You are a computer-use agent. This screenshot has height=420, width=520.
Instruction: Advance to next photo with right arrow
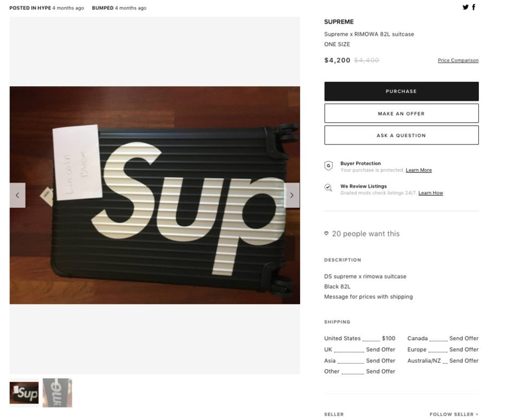click(292, 195)
